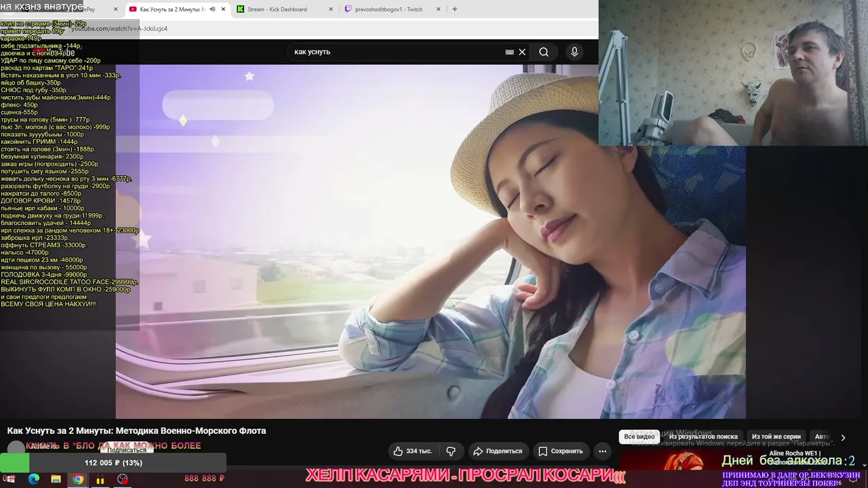Select the «Все видео» filter chip
The image size is (868, 488).
click(639, 437)
